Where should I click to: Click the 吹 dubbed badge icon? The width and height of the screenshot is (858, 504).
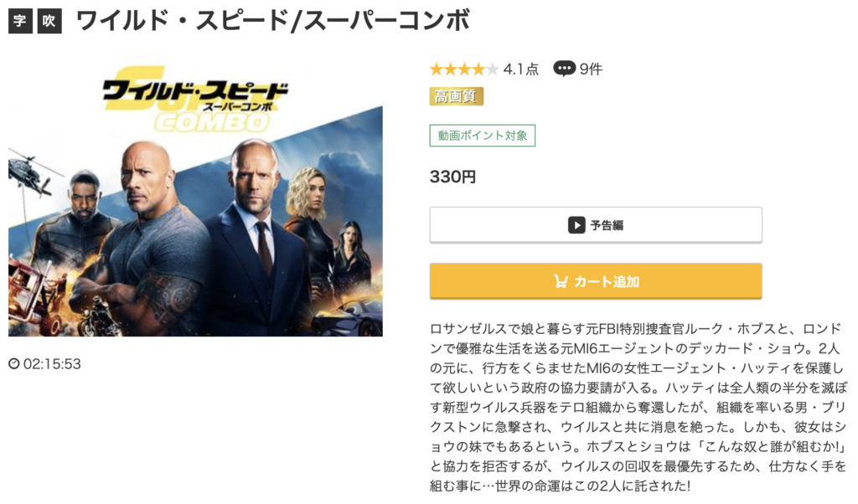49,21
